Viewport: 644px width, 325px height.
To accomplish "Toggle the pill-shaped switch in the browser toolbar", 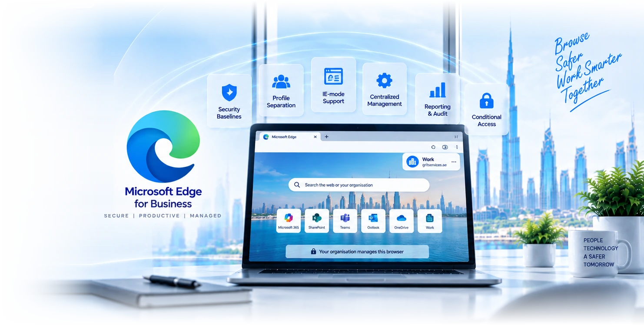I will click(445, 147).
